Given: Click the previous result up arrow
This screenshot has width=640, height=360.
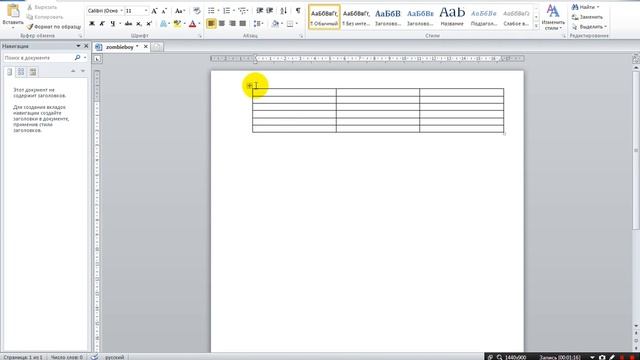Looking at the screenshot, I should [x=73, y=71].
